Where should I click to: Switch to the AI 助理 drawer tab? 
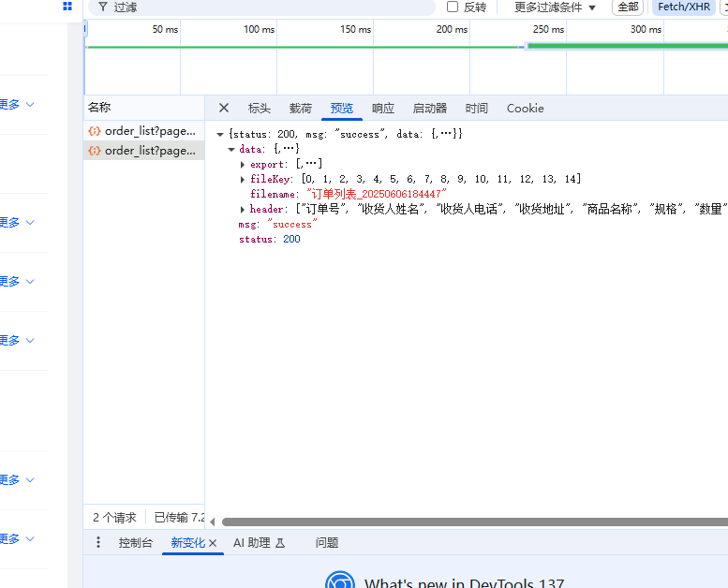click(x=260, y=542)
